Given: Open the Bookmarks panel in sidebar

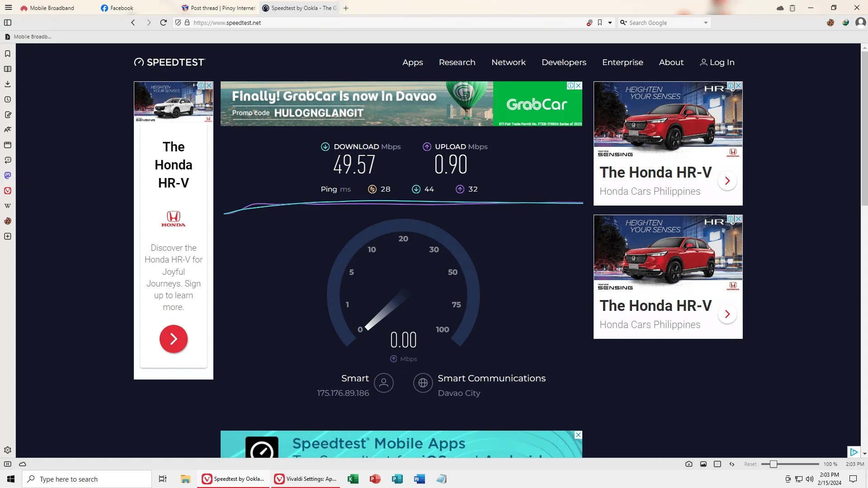Looking at the screenshot, I should [x=8, y=54].
